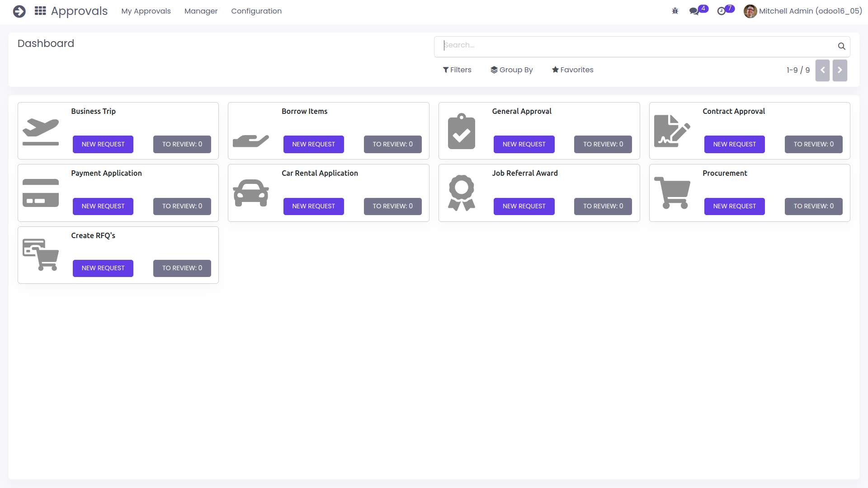Screen dimensions: 868x488
Task: Expand the Group By dropdown
Action: pos(512,70)
